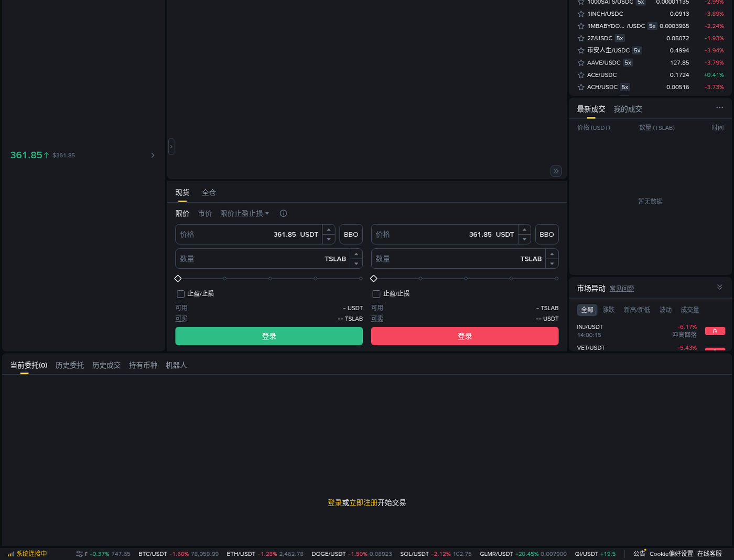This screenshot has height=560, width=734.
Task: Collapse the 市场异动 panel with double chevron
Action: (719, 287)
